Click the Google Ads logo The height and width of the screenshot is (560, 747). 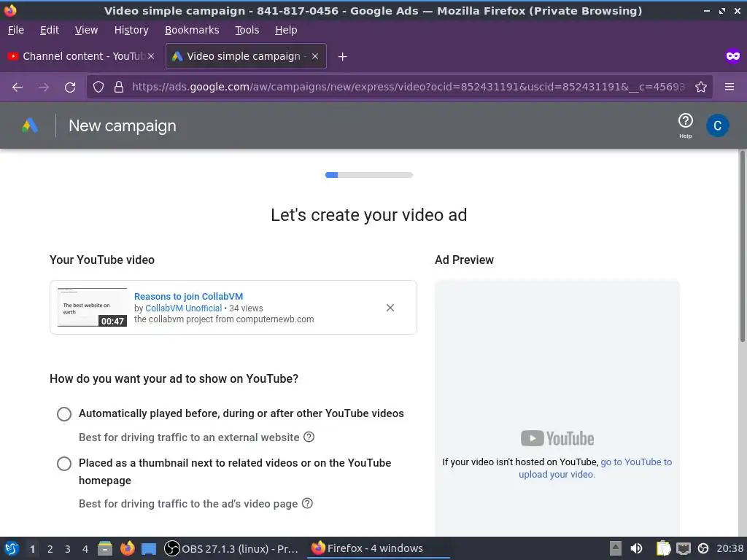(29, 125)
